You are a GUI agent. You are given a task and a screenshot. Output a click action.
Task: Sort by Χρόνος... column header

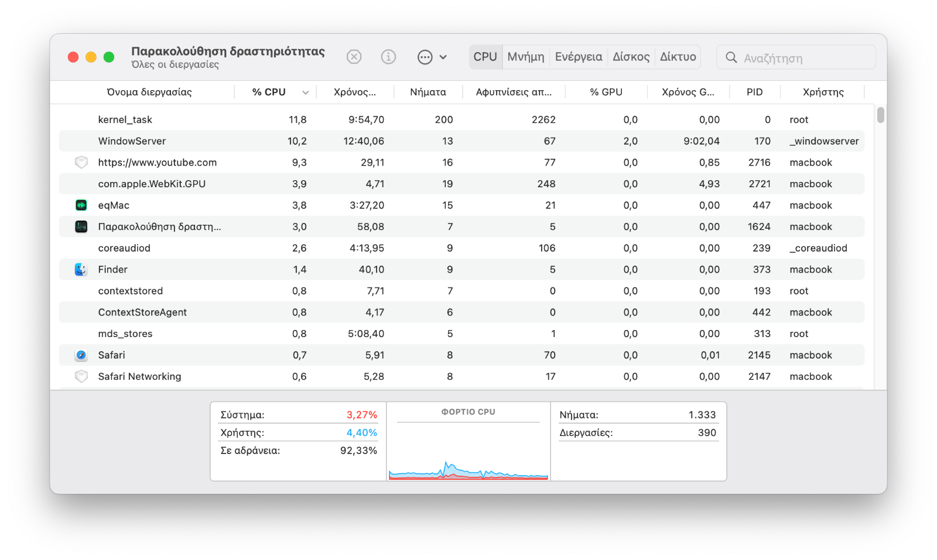coord(355,92)
